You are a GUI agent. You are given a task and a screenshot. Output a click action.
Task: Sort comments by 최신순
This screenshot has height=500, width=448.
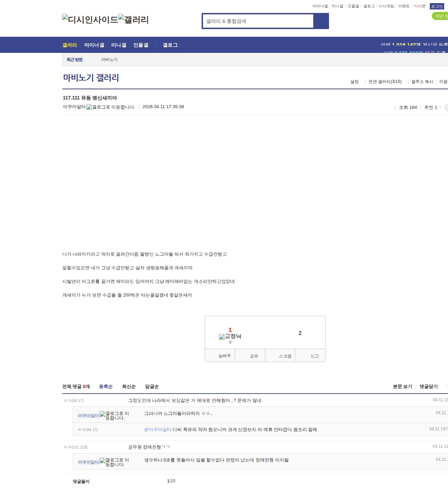point(129,387)
